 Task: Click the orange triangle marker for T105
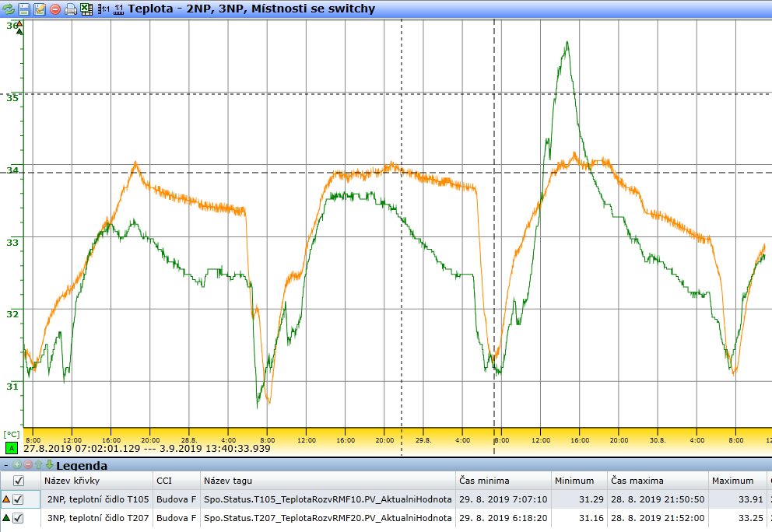[7, 499]
